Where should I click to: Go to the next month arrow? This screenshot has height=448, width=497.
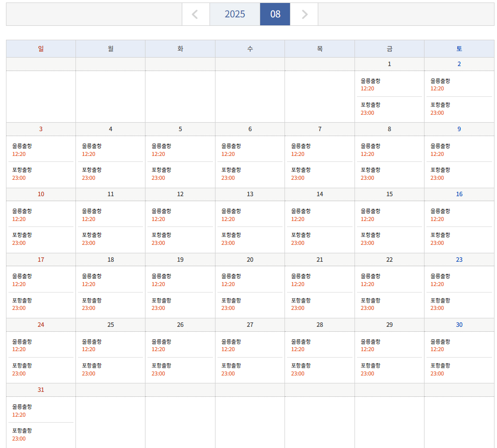pos(304,14)
